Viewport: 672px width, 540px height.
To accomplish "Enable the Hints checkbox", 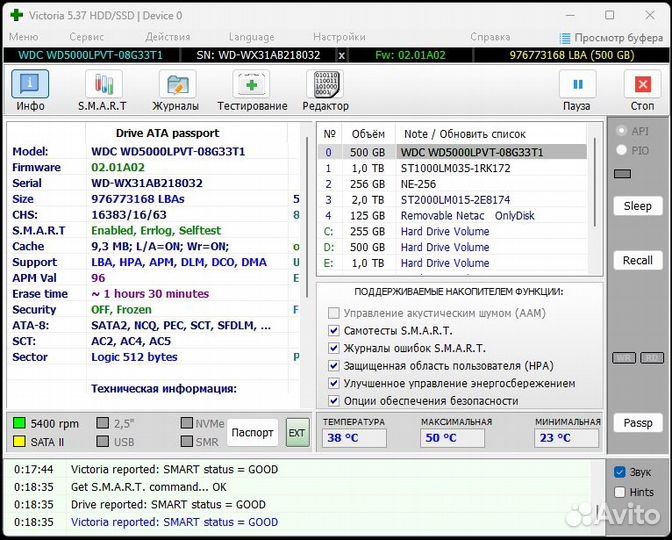I will 620,492.
